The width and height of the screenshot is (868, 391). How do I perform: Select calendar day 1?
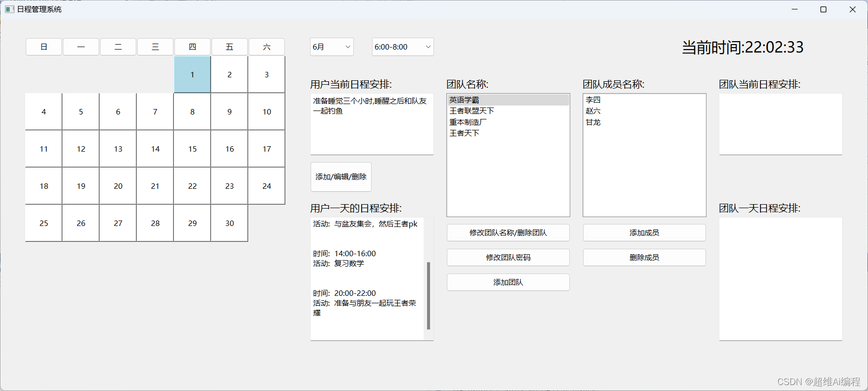click(192, 75)
